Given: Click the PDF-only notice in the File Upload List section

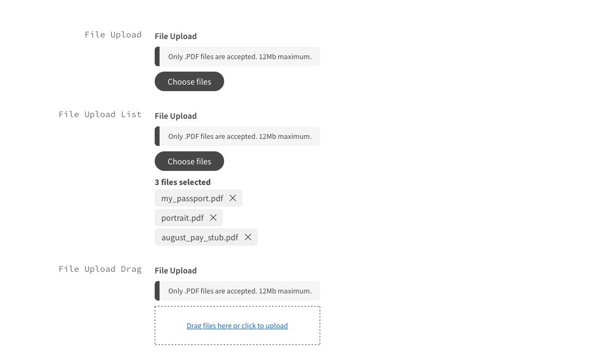Looking at the screenshot, I should point(239,136).
